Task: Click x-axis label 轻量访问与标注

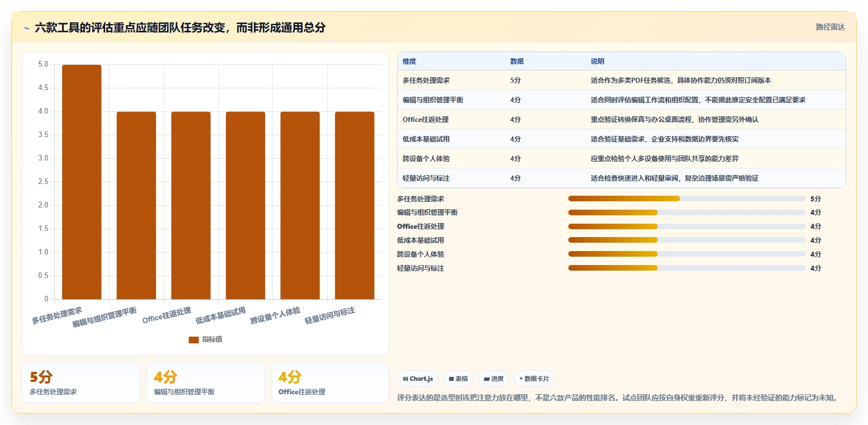Action: pyautogui.click(x=330, y=315)
